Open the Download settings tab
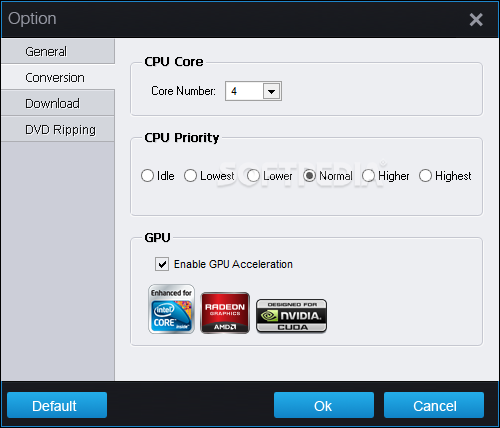 point(58,103)
